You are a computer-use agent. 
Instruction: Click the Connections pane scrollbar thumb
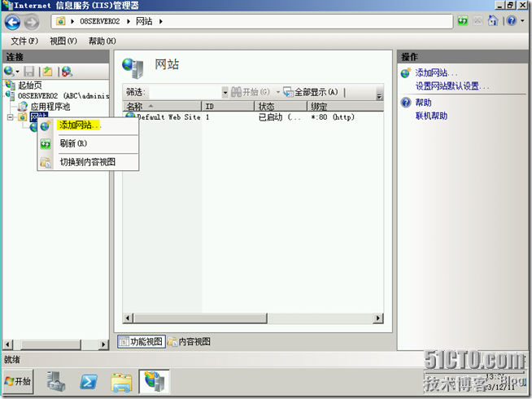51,344
